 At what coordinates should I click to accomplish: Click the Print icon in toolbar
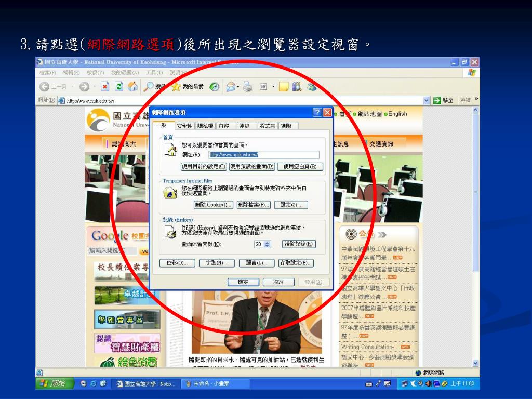(248, 87)
